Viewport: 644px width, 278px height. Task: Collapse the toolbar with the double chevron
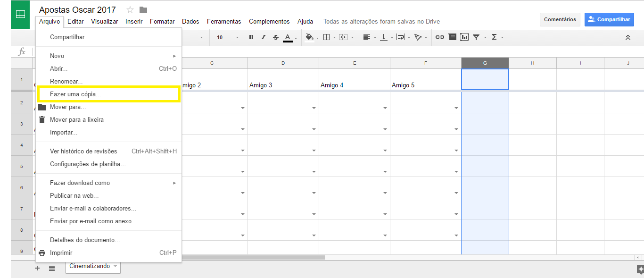tap(627, 37)
